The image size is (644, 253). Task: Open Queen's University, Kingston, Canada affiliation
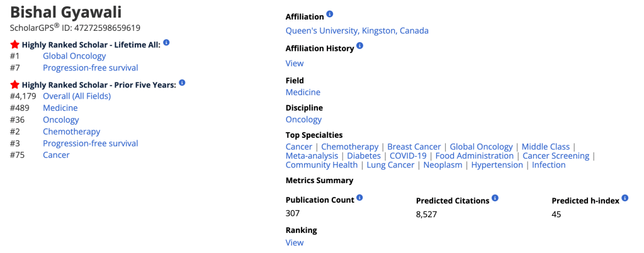point(357,30)
